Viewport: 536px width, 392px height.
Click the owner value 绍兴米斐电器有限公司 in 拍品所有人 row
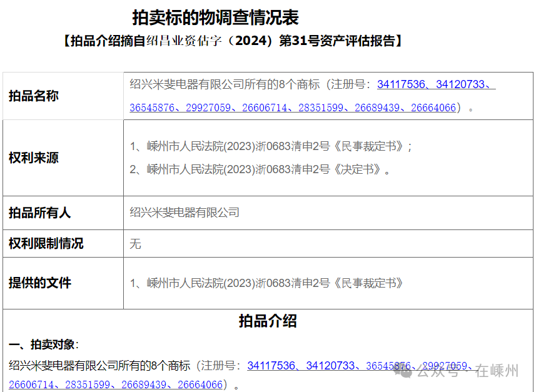pos(185,213)
